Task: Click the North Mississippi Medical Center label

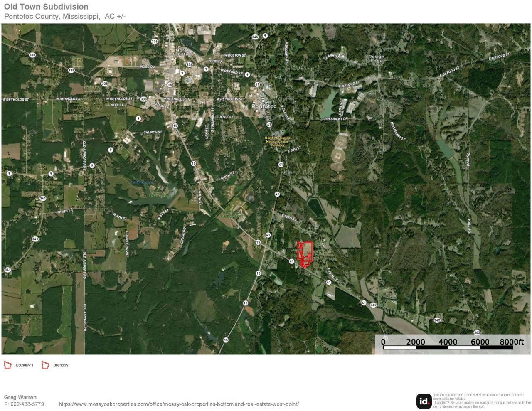Action: coord(278,142)
